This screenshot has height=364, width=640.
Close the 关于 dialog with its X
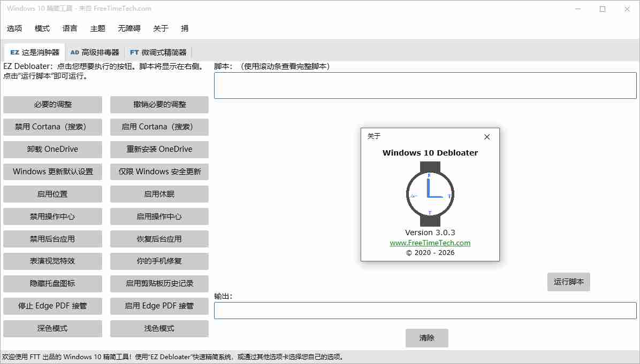[487, 137]
